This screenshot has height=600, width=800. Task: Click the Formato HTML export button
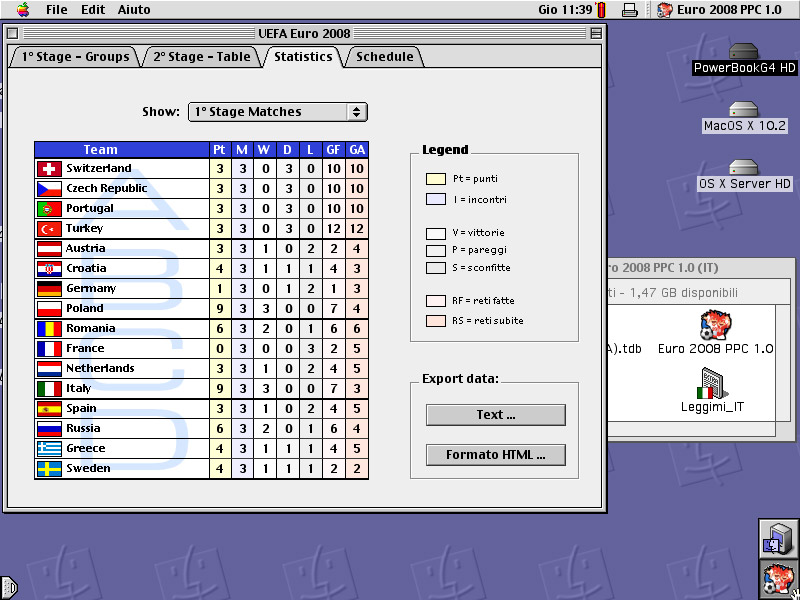pyautogui.click(x=495, y=455)
